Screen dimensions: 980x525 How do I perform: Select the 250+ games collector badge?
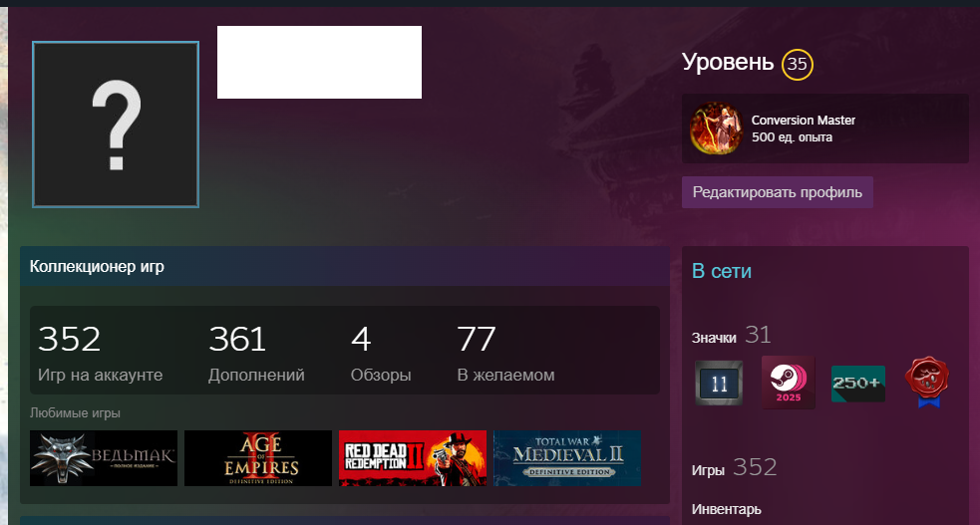tap(857, 384)
